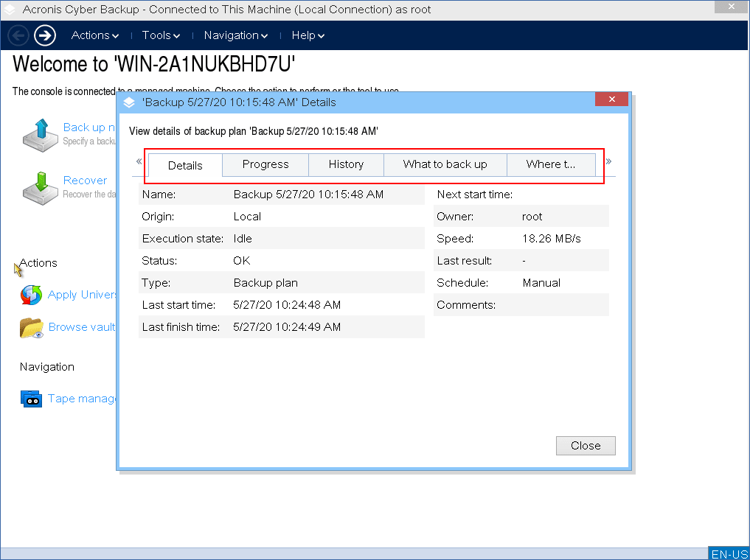Image resolution: width=750 pixels, height=560 pixels.
Task: Click the Tape management icon
Action: tap(31, 399)
